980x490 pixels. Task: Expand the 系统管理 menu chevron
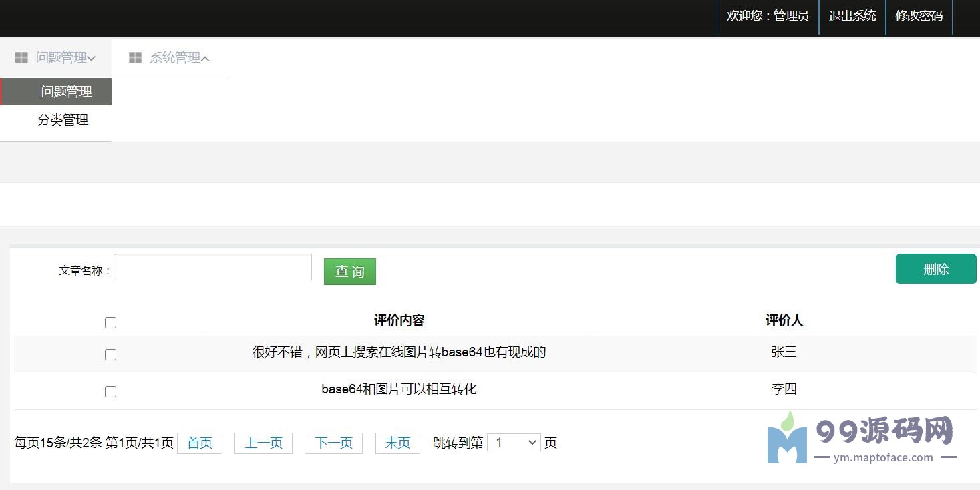pos(205,59)
